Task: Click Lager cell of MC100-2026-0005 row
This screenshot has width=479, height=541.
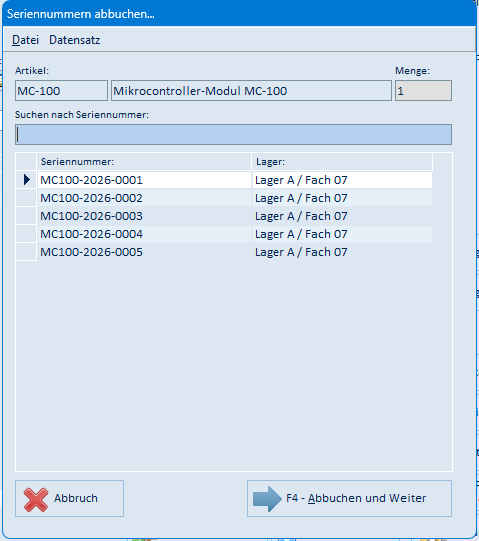Action: (342, 252)
